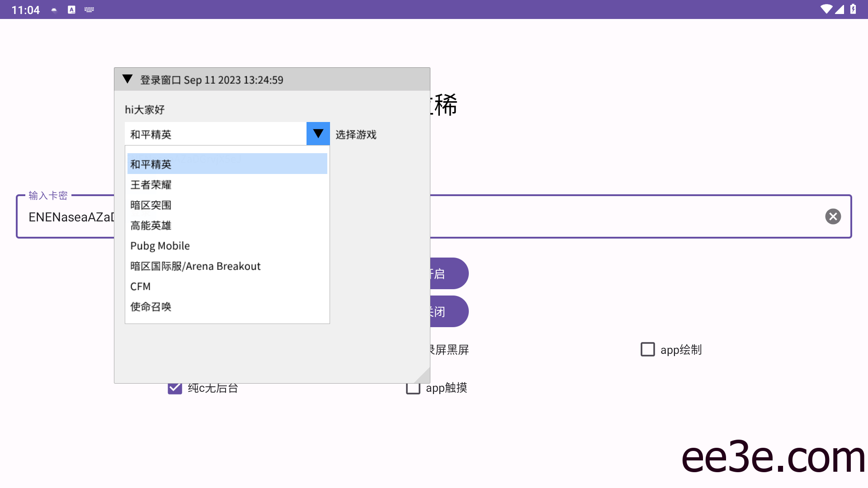Tap the clear icon in the card key field

click(834, 216)
